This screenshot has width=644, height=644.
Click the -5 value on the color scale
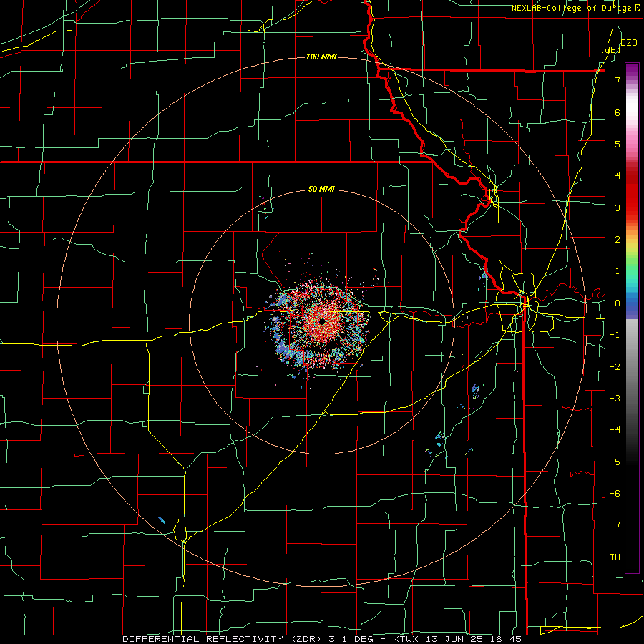615,462
